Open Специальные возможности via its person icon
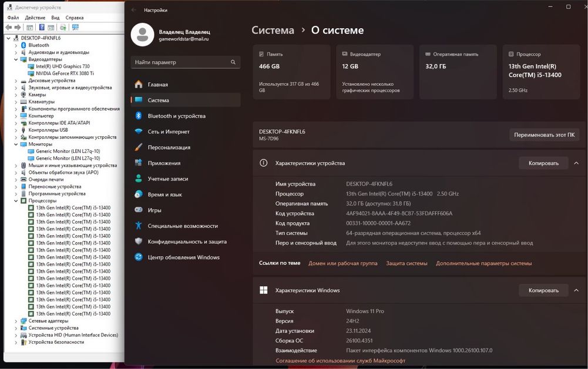Viewport: 588px width, 369px height. (x=139, y=226)
